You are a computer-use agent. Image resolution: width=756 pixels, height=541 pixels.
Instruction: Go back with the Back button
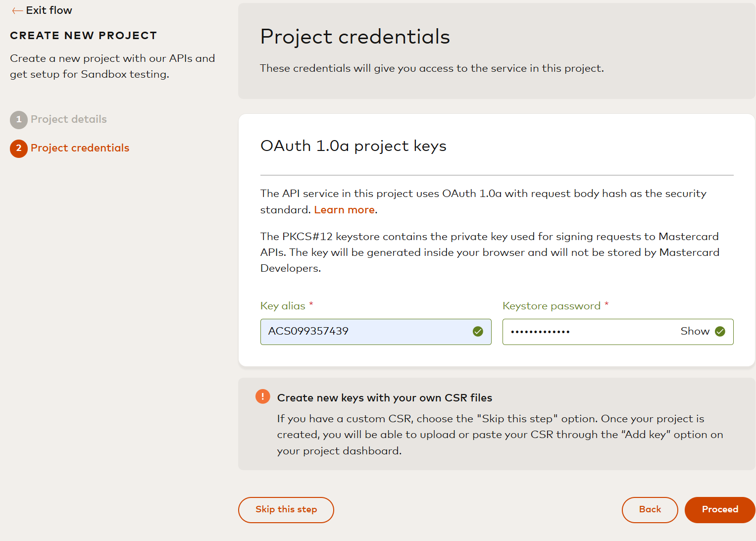coord(650,509)
